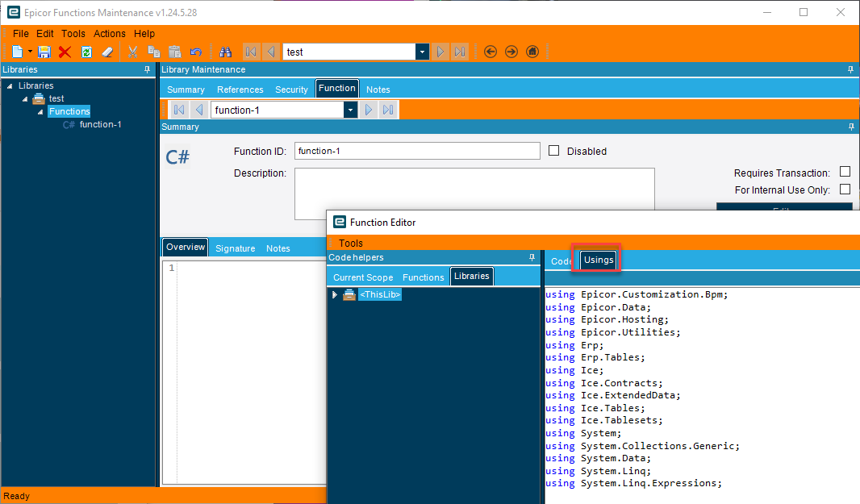Open the main window Tools menu
The width and height of the screenshot is (860, 504).
pyautogui.click(x=73, y=33)
